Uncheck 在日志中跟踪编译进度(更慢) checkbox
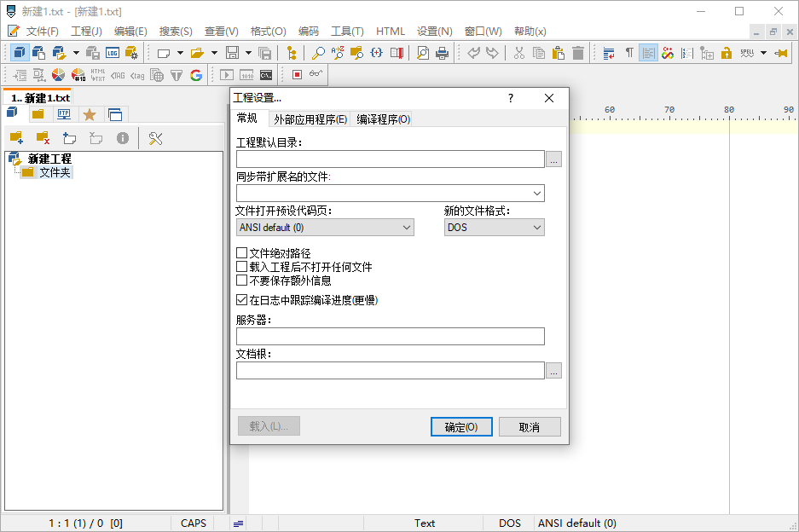 [x=243, y=300]
